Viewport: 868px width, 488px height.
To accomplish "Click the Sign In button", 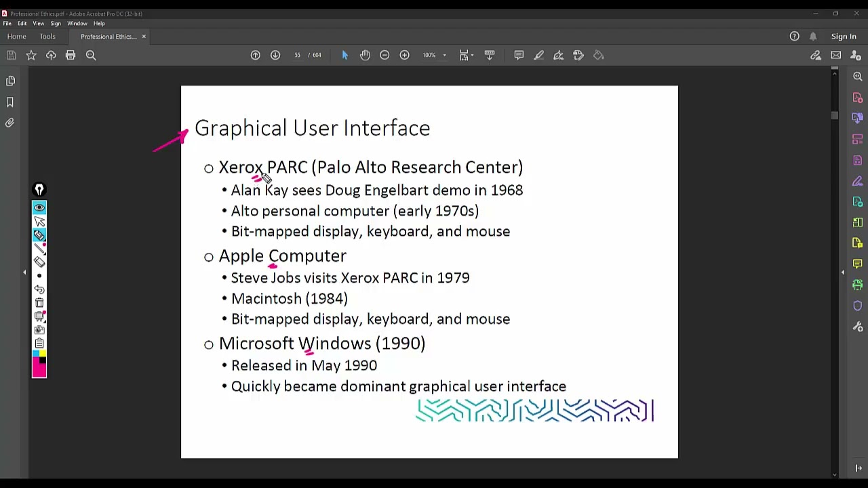I will point(844,37).
